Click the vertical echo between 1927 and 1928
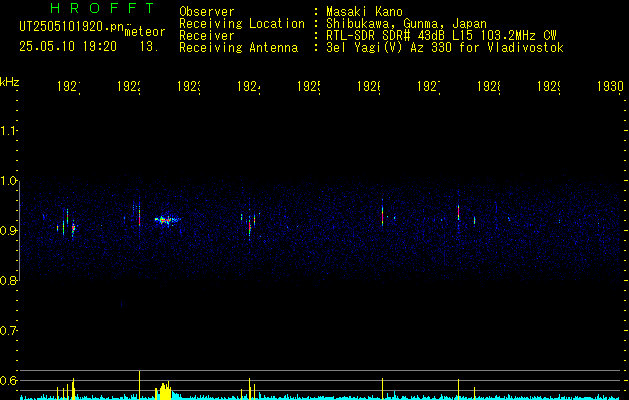Viewport: 629px width, 400px height. [x=458, y=213]
